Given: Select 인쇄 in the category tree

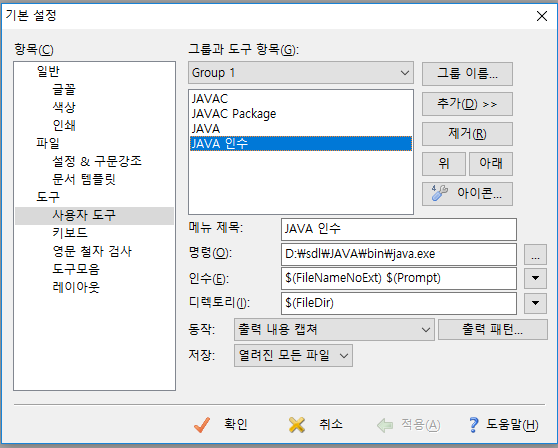Looking at the screenshot, I should pos(64,125).
